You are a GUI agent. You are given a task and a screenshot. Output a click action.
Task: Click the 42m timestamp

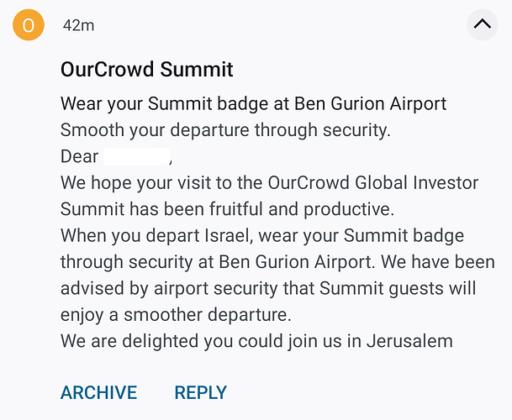point(78,25)
